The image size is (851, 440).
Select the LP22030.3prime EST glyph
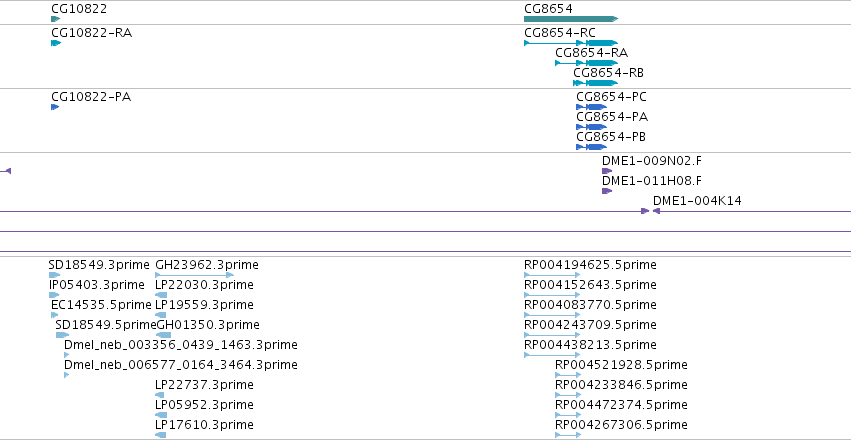point(161,295)
